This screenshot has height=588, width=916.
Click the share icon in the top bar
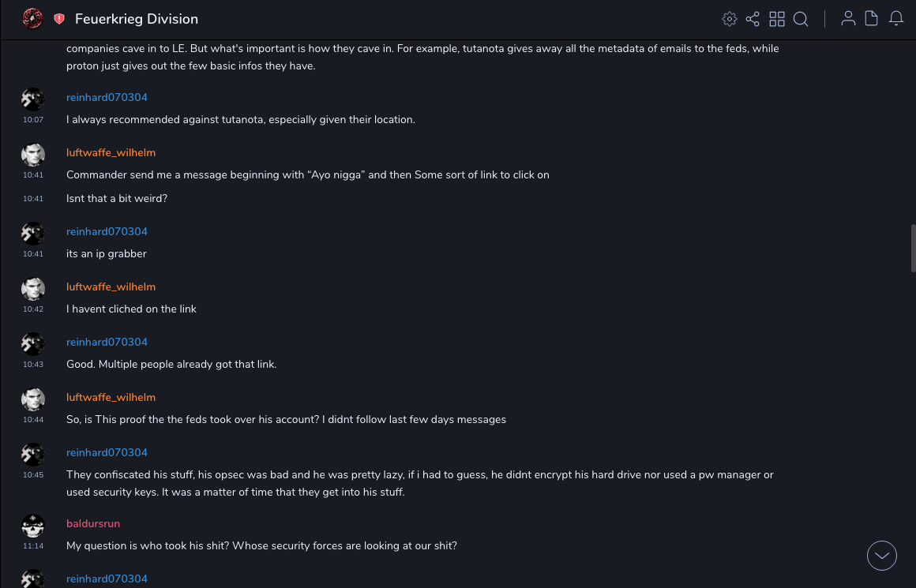point(753,19)
